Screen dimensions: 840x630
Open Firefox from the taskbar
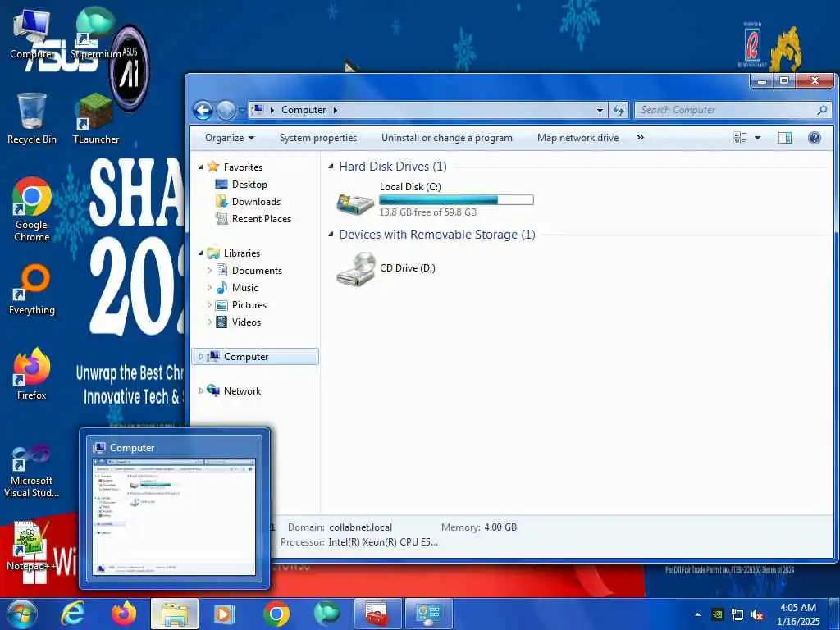124,614
